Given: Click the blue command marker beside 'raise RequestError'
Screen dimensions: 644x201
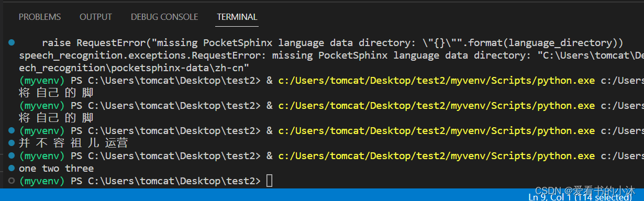Looking at the screenshot, I should [x=11, y=42].
